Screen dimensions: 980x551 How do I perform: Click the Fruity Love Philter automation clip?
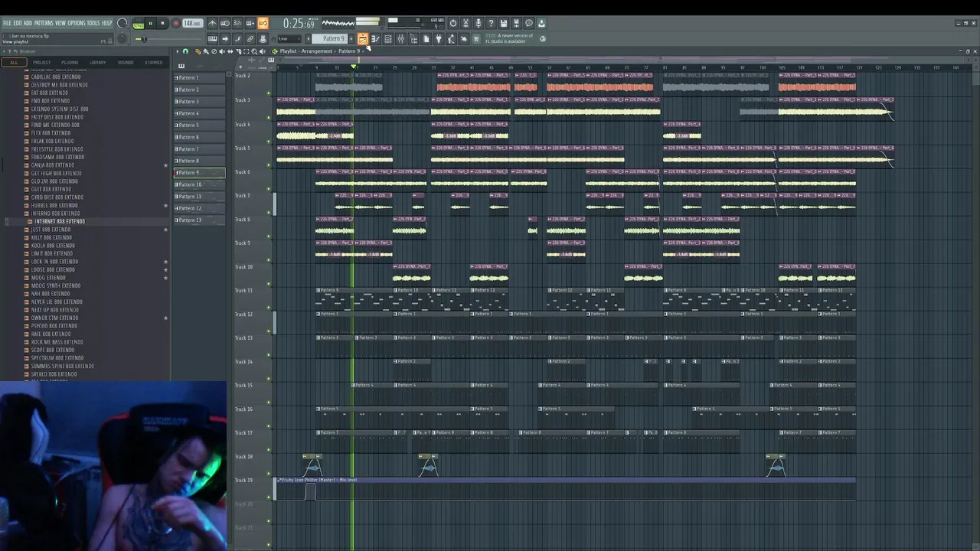[565, 490]
